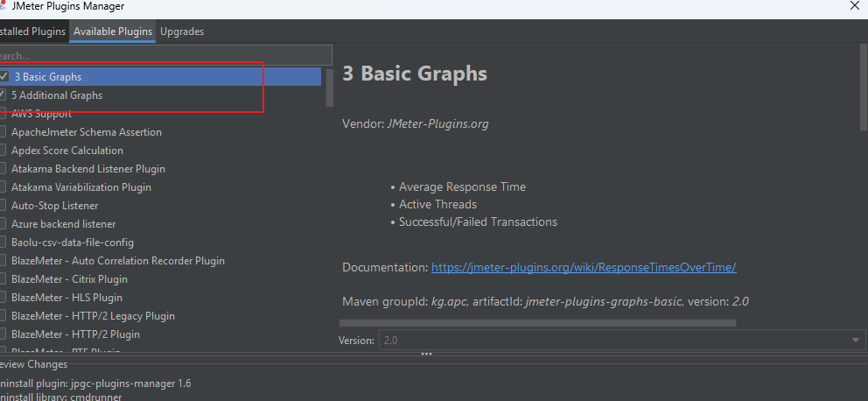This screenshot has height=401, width=868.
Task: Select Auto-Stop Listener row
Action: (x=160, y=206)
